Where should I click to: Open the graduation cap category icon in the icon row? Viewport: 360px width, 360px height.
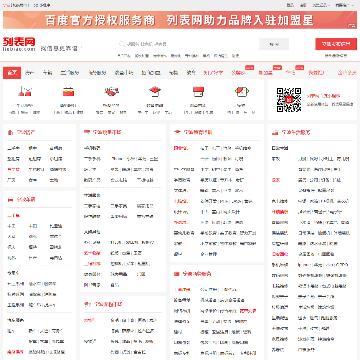point(155,91)
